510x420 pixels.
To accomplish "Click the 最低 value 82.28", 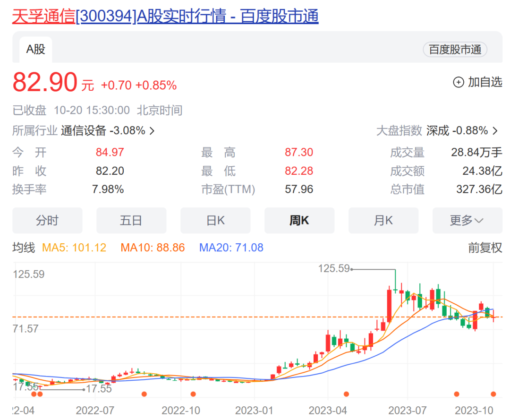I will 299,171.
